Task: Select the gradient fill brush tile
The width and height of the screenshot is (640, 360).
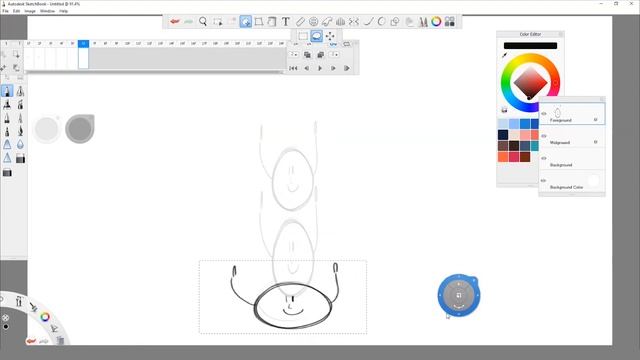Action: (x=20, y=158)
